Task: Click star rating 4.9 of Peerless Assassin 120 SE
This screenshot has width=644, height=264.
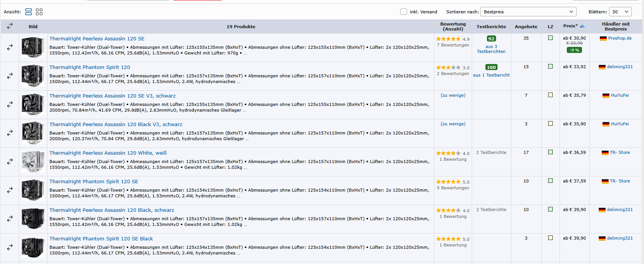Action: tap(448, 39)
